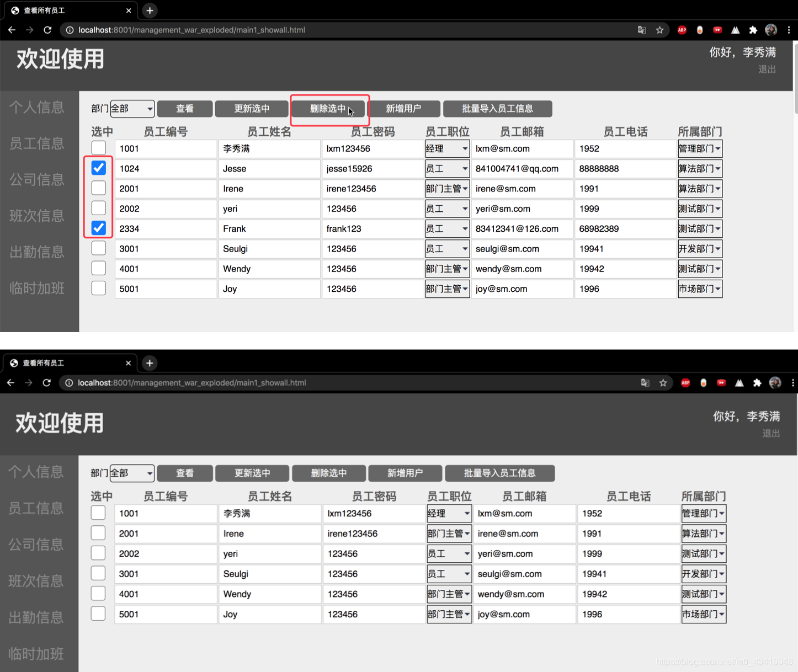Open extensions puzzle icon in top browser
Screen dimensions: 798x672
753,30
